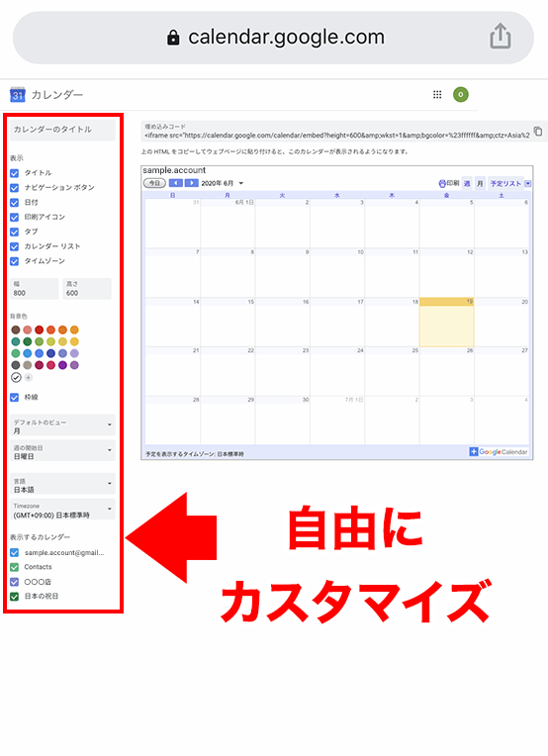Click the Google Calendar logo icon

18,95
